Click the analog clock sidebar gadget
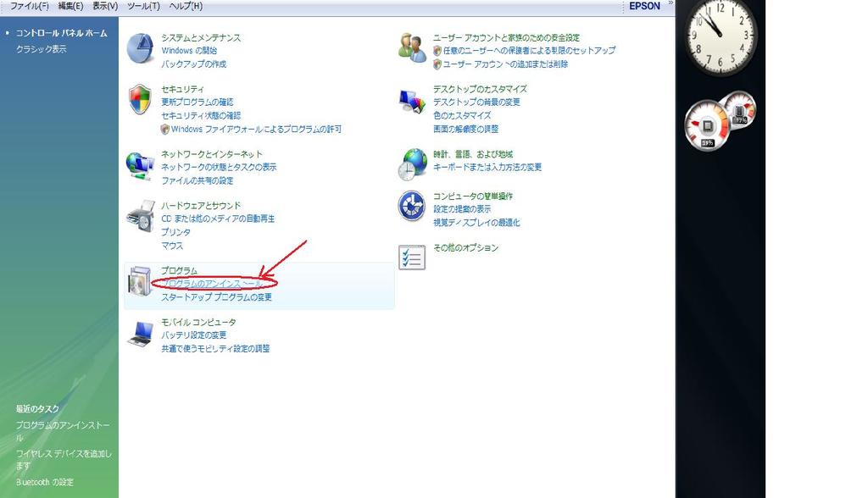Screen dimensions: 868x498 point(720,37)
